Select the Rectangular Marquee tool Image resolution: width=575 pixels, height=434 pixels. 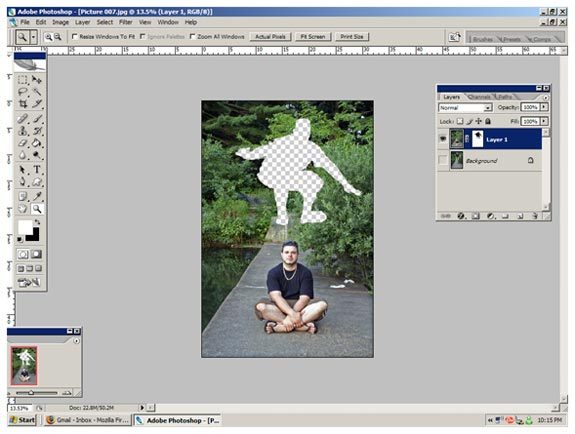(23, 80)
